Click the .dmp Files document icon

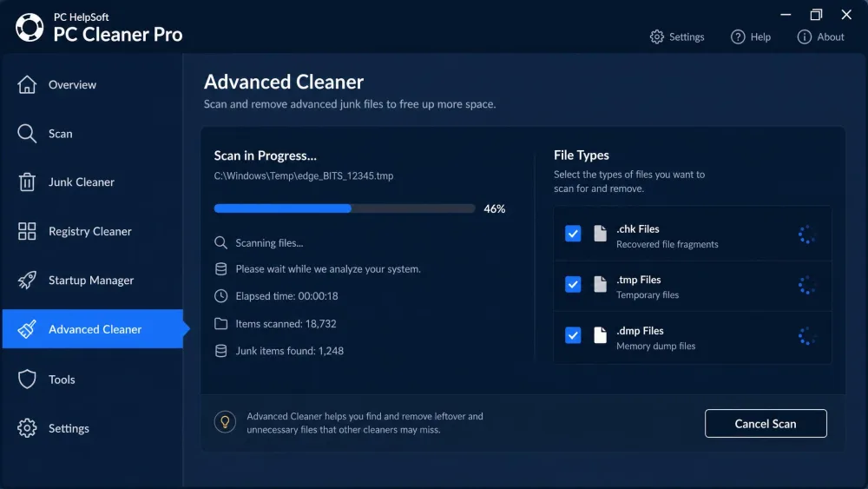pos(600,335)
